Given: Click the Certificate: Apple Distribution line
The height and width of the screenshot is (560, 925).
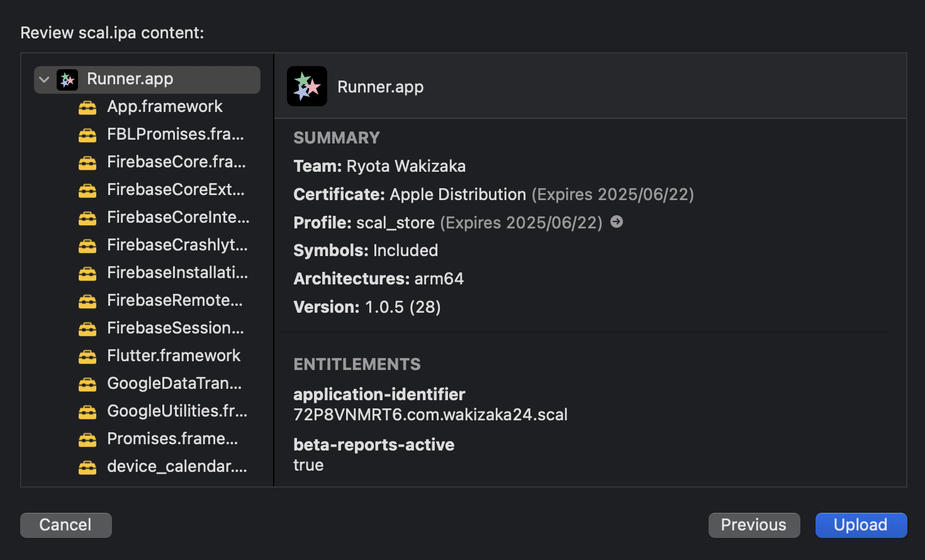Looking at the screenshot, I should pyautogui.click(x=493, y=194).
